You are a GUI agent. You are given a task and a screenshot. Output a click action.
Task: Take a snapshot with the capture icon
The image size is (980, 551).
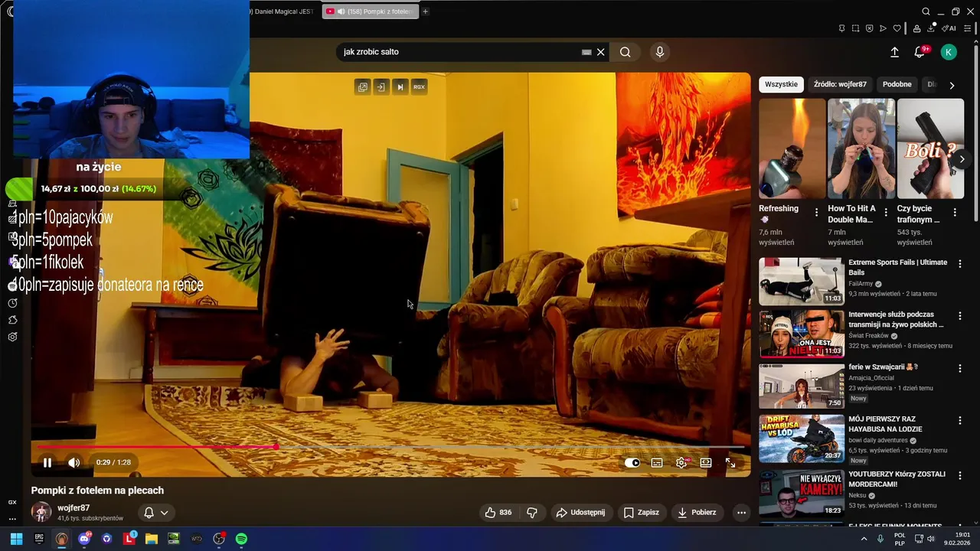[855, 28]
